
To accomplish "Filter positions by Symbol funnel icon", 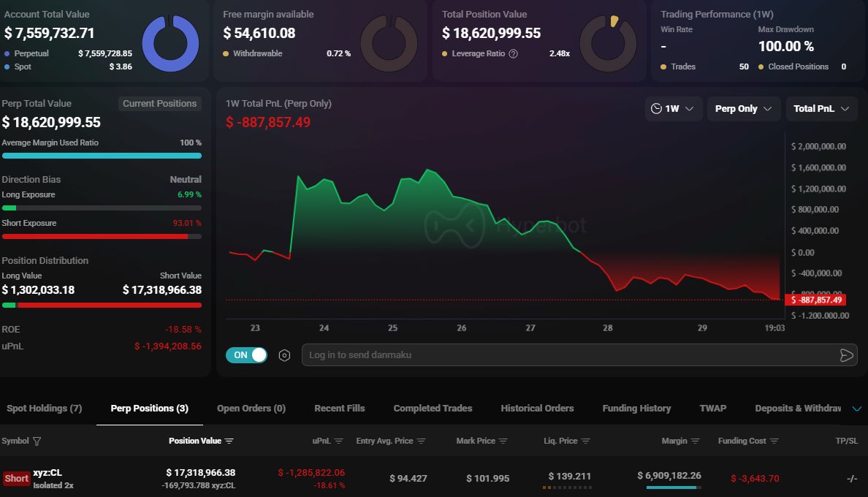I will pyautogui.click(x=37, y=441).
